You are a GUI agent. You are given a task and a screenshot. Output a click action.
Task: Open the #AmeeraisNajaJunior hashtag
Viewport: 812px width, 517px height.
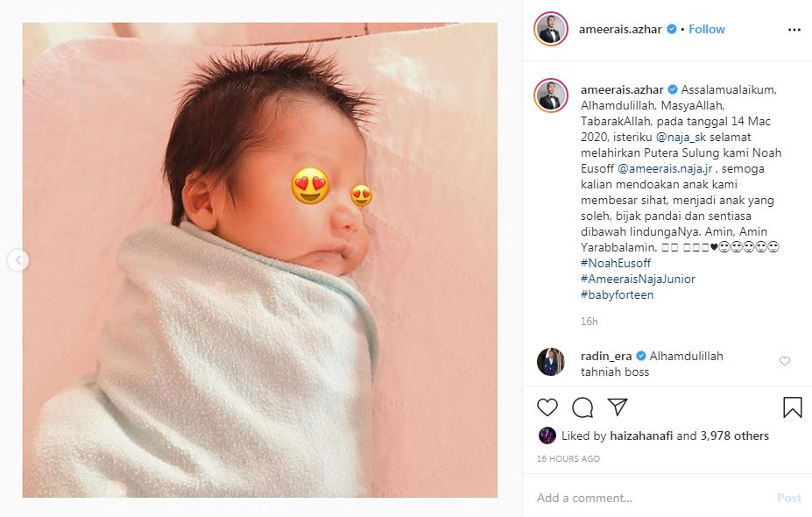click(x=638, y=280)
